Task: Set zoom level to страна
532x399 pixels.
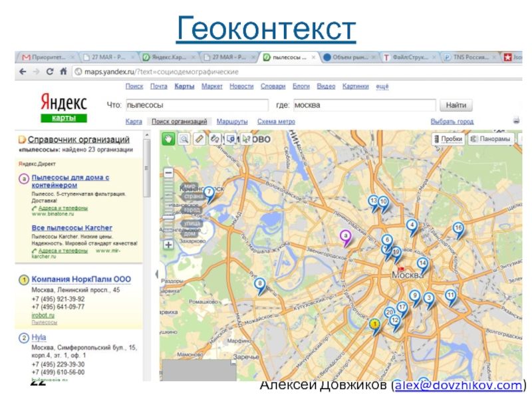Action: 194,196
